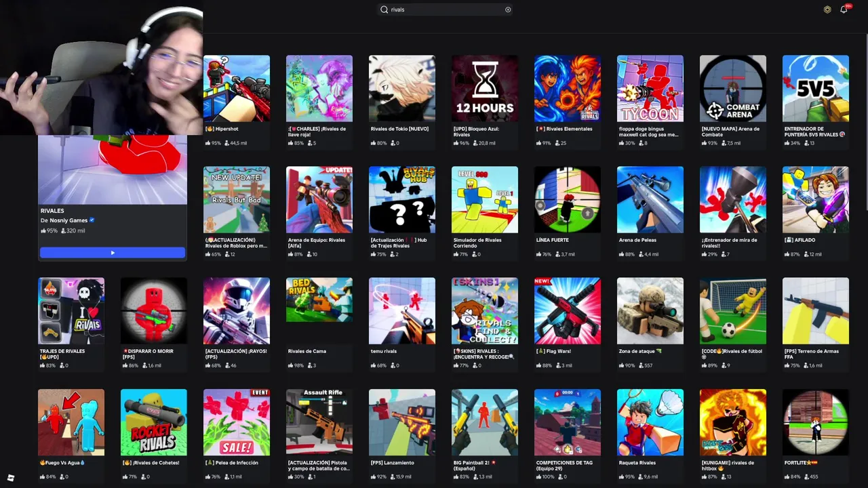
Task: Open the Assault Rifle game thumbnail
Action: coord(319,422)
